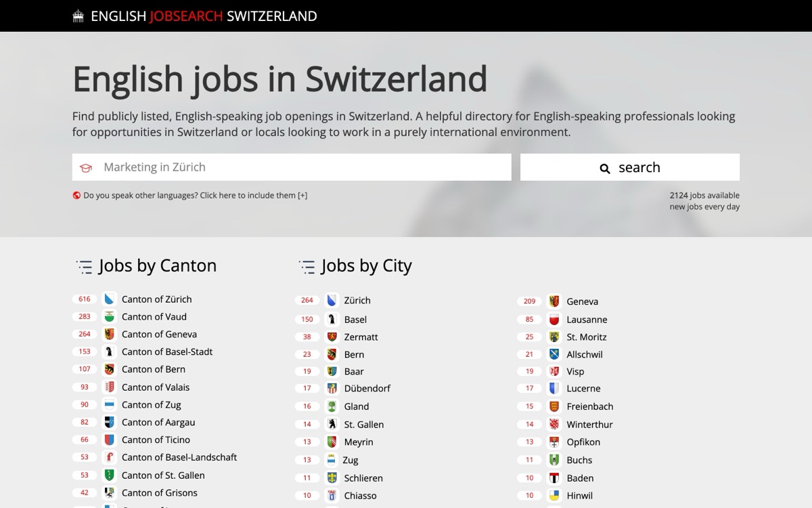Click Allschwil crest icon
The width and height of the screenshot is (812, 508).
pos(554,354)
